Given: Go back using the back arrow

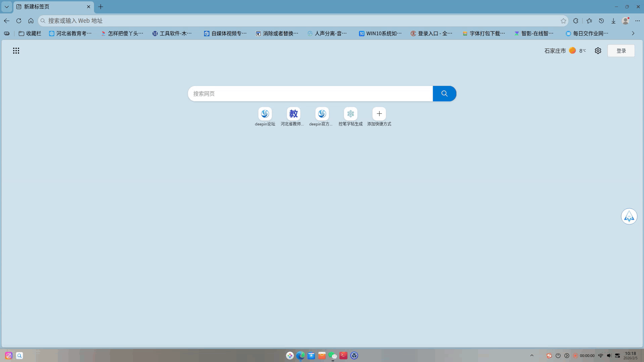Looking at the screenshot, I should [7, 21].
